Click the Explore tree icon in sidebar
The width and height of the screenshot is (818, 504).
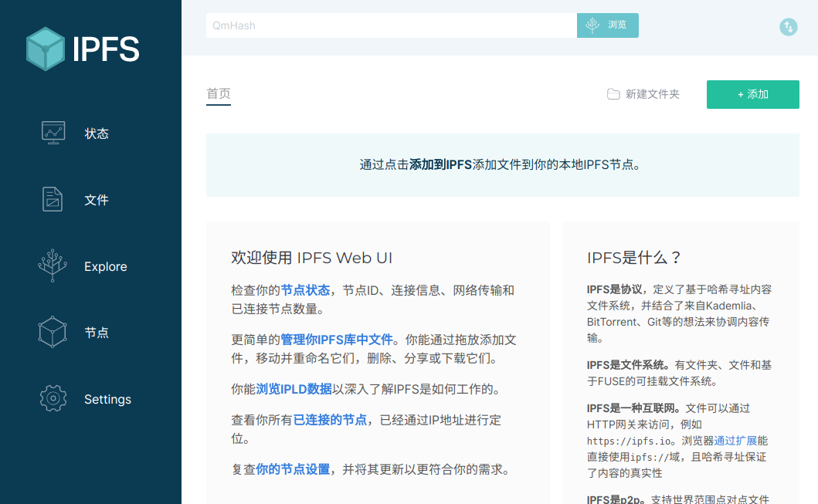point(53,266)
